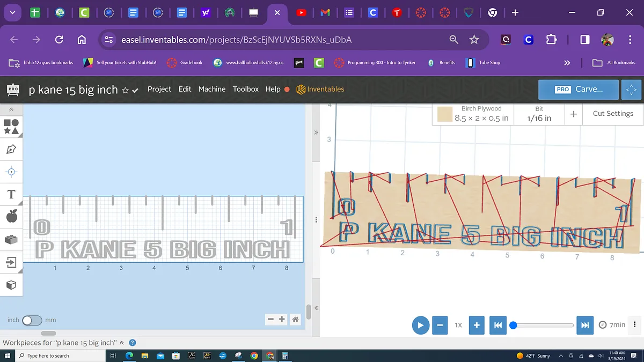Open the Machine menu
The image size is (644, 362).
tap(212, 89)
